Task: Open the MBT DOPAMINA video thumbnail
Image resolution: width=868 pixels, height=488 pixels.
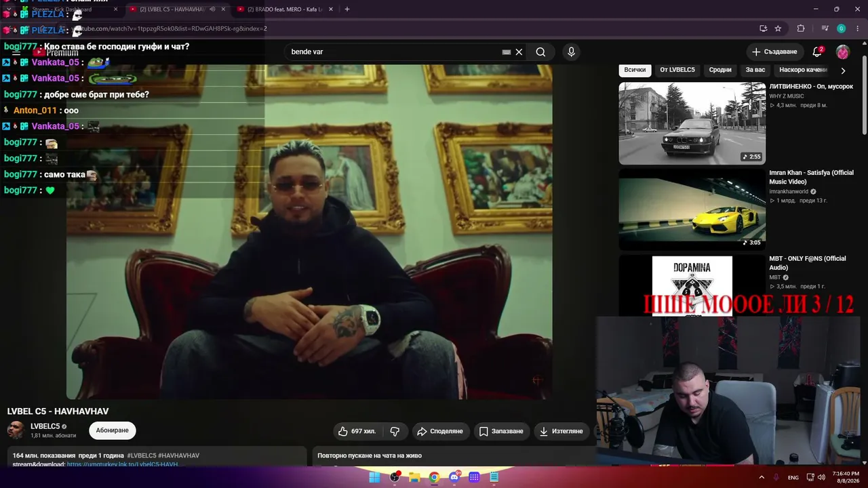Action: pos(692,285)
